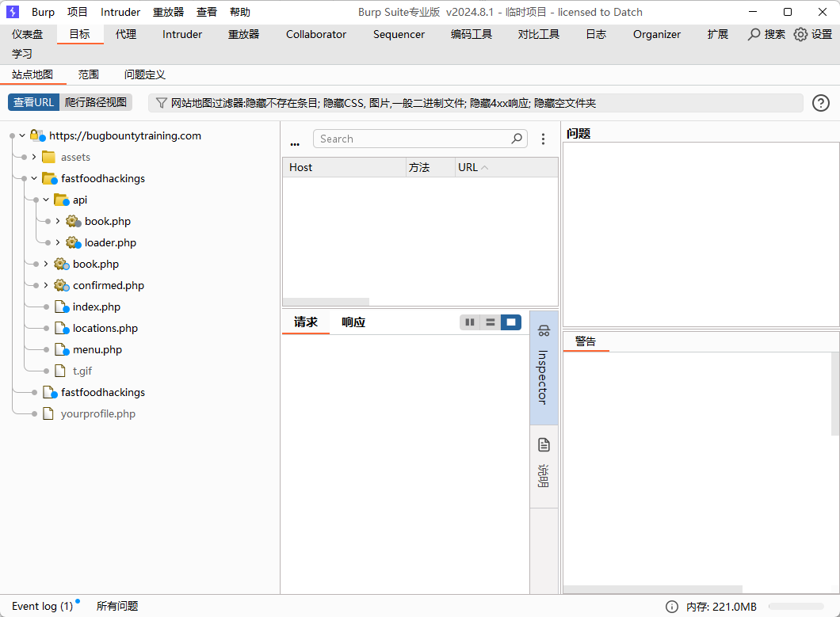The width and height of the screenshot is (840, 617).
Task: Click the fastfoodhackings folder icon
Action: pos(49,178)
